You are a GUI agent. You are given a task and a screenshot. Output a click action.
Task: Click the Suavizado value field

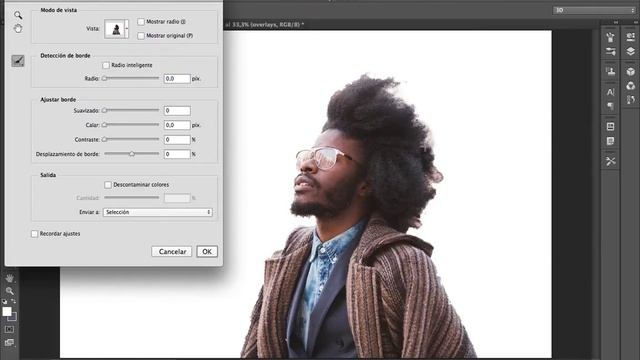click(177, 111)
